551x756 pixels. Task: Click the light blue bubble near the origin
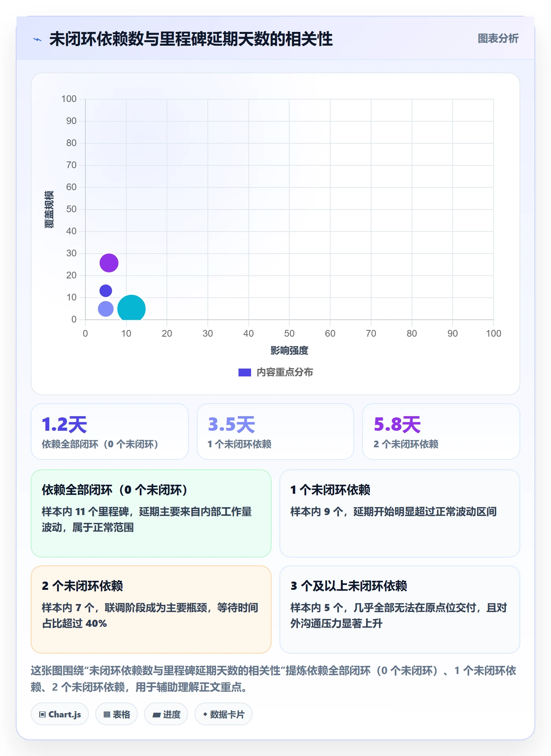(105, 309)
